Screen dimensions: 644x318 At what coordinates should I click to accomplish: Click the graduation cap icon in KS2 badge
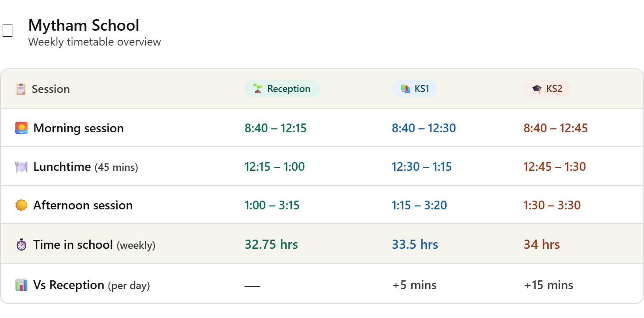click(537, 88)
